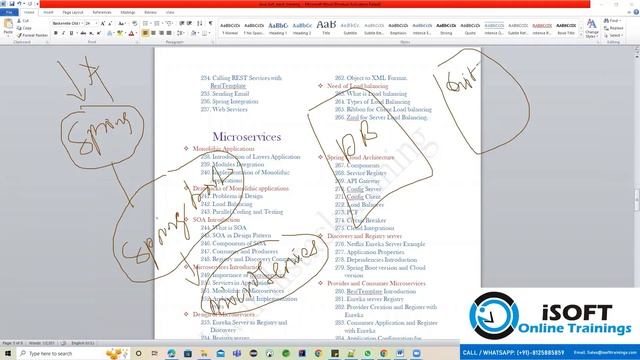Open the Windows Start menu
This screenshot has width=640, height=360.
click(8, 353)
